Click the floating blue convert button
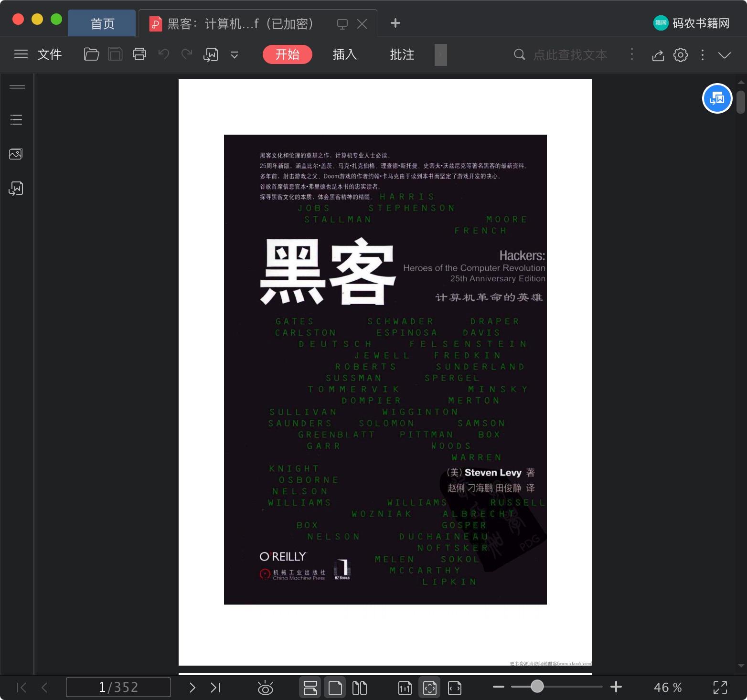Viewport: 747px width, 700px height. point(717,98)
